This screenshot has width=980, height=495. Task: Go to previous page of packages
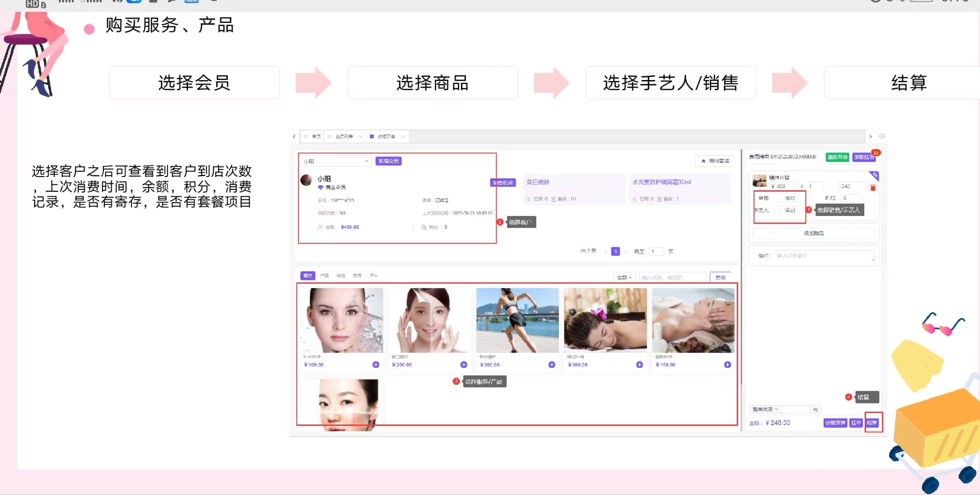(605, 251)
